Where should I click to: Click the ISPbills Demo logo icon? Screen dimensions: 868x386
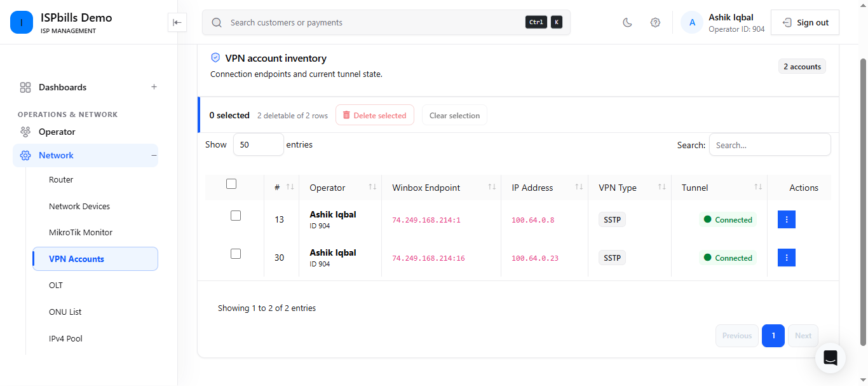tap(22, 22)
